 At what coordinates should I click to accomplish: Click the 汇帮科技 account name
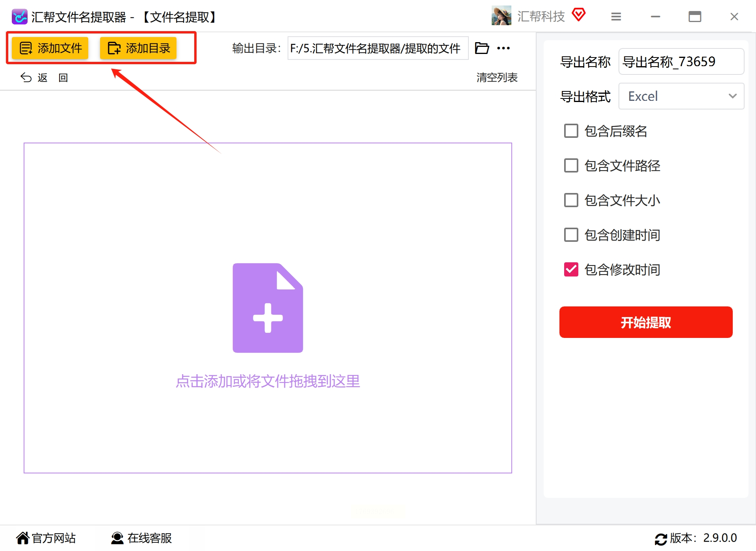point(541,17)
